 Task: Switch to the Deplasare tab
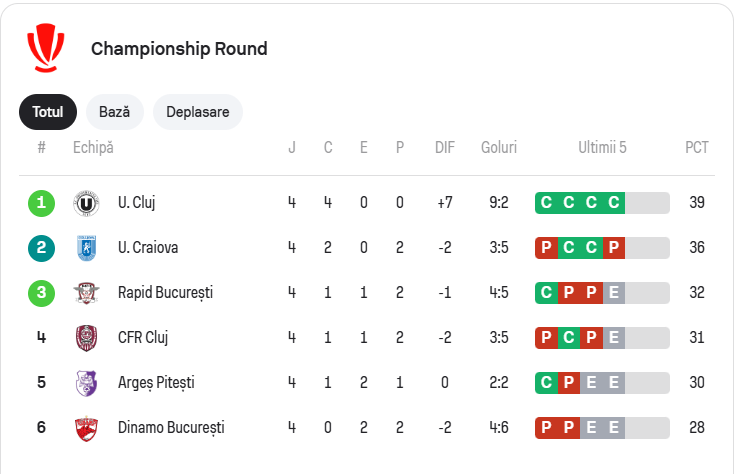(198, 112)
